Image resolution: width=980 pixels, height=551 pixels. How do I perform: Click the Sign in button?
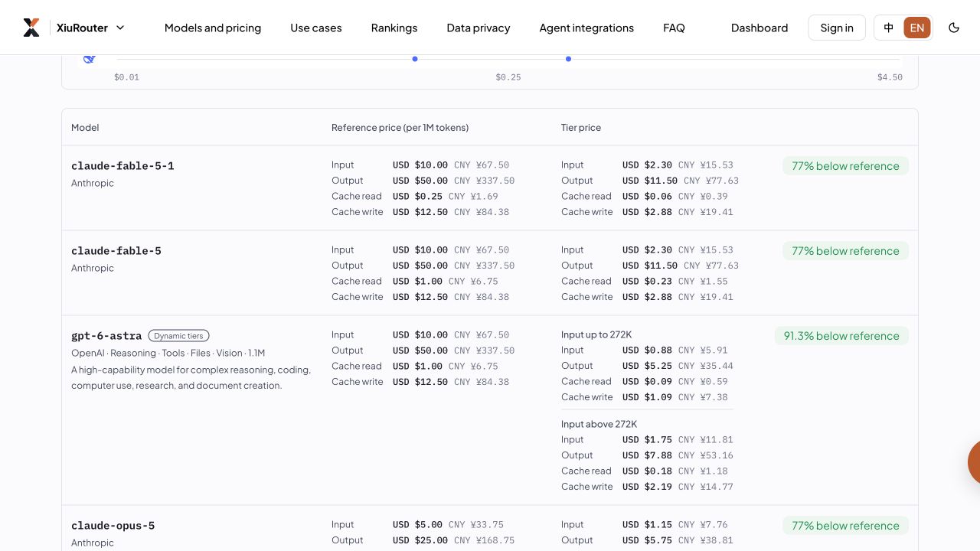point(837,28)
